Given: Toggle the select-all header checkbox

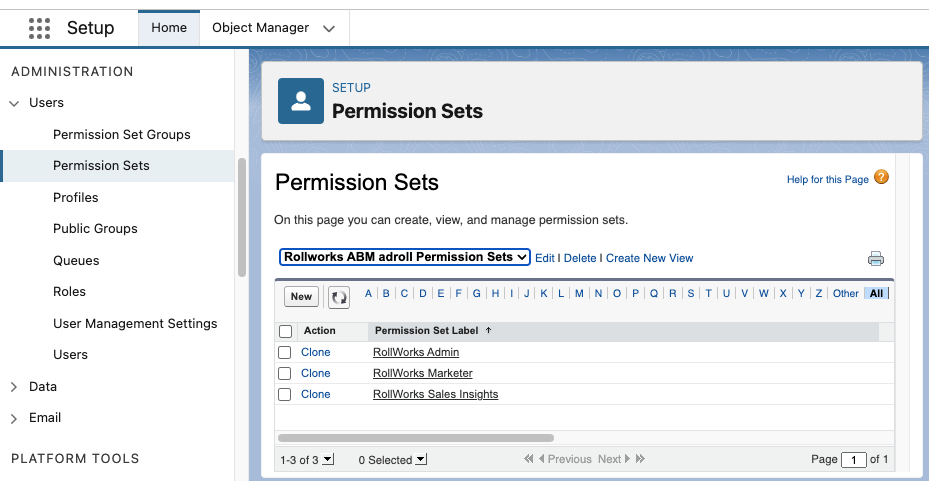Looking at the screenshot, I should 285,331.
